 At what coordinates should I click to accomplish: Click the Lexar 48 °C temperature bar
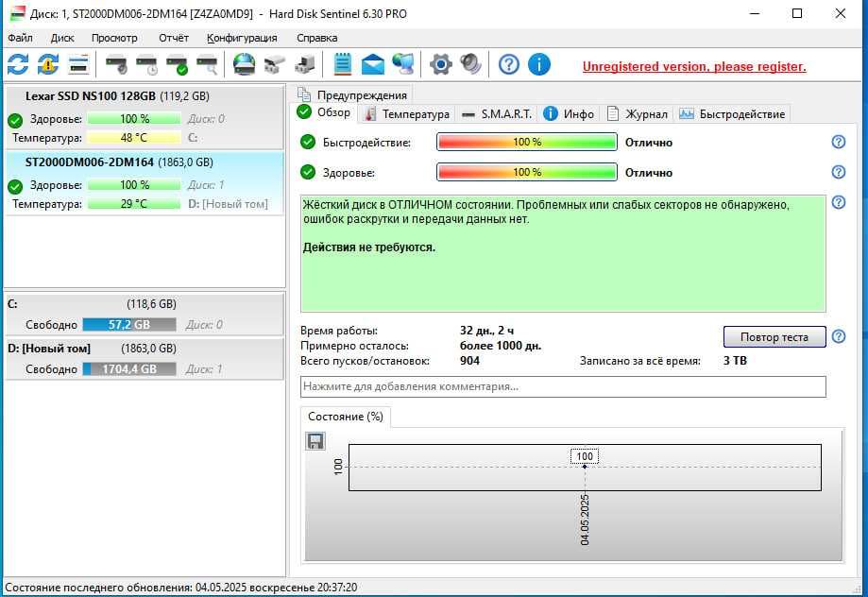tap(134, 137)
